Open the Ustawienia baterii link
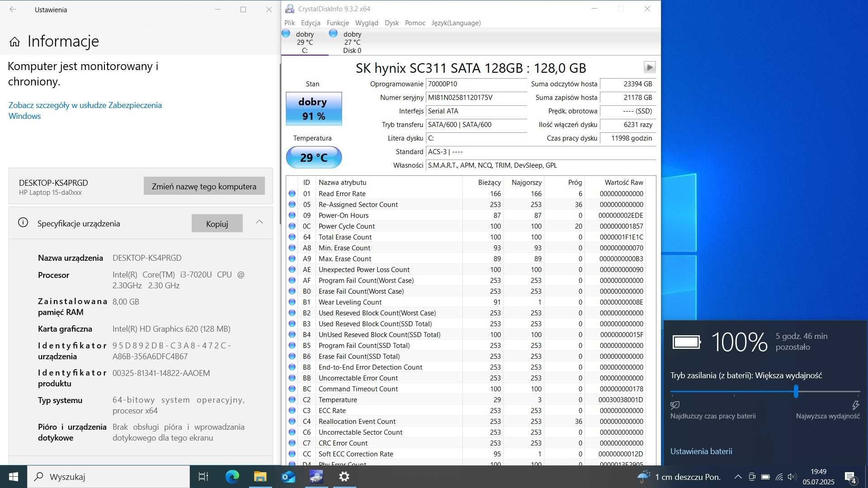 [701, 451]
